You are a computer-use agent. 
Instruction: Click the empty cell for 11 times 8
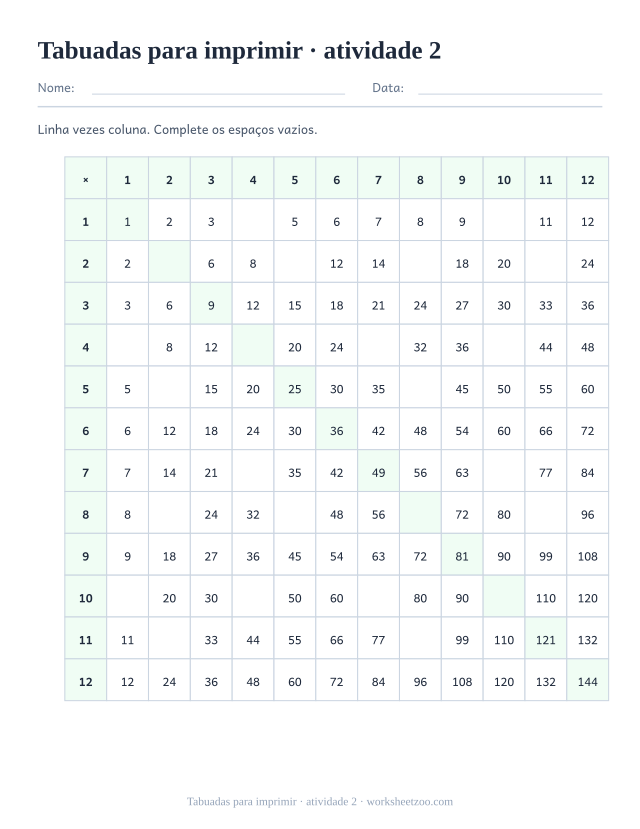point(420,640)
